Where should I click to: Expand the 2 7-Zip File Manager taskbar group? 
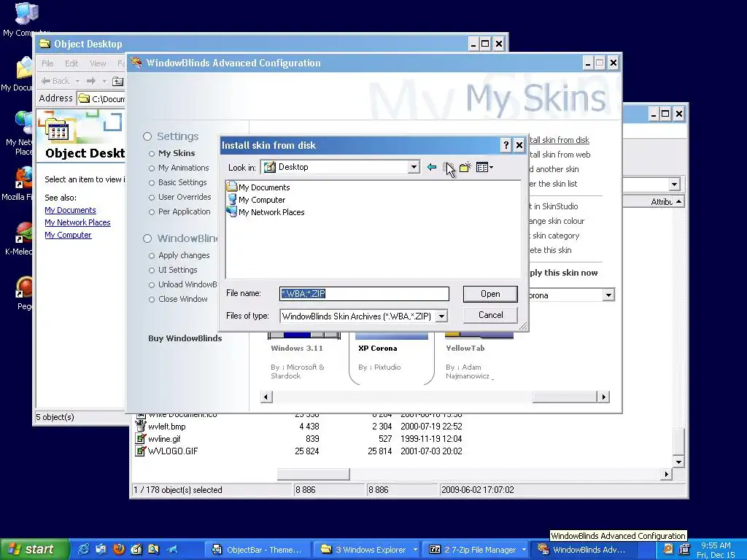tap(524, 550)
